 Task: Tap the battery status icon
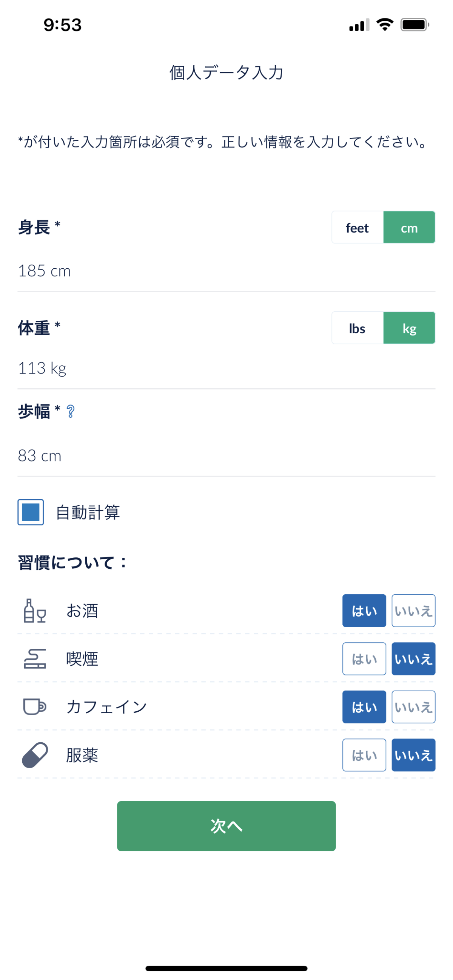click(414, 25)
